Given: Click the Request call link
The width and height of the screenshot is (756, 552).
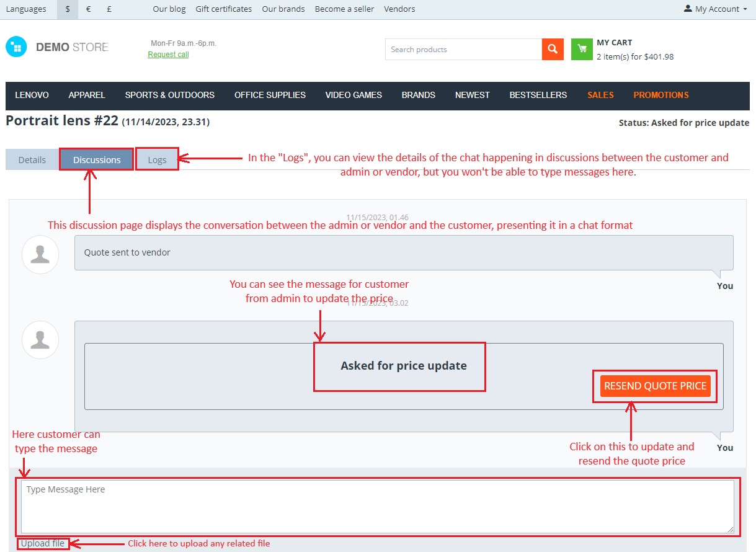Looking at the screenshot, I should (x=168, y=55).
